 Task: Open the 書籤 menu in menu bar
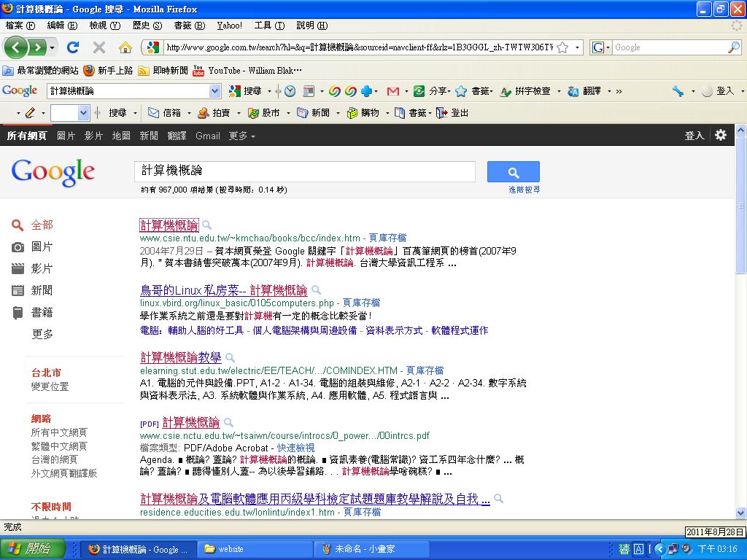(189, 26)
